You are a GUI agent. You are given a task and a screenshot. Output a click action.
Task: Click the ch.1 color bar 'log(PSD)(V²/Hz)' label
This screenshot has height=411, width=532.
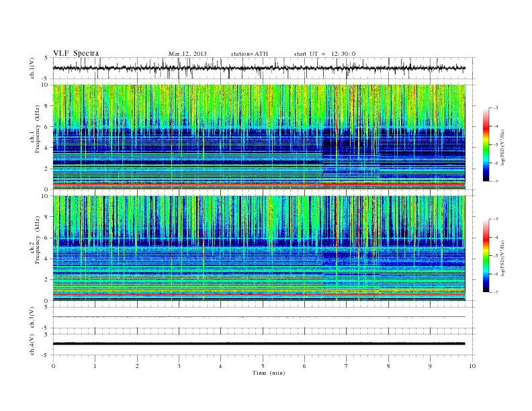tap(504, 148)
